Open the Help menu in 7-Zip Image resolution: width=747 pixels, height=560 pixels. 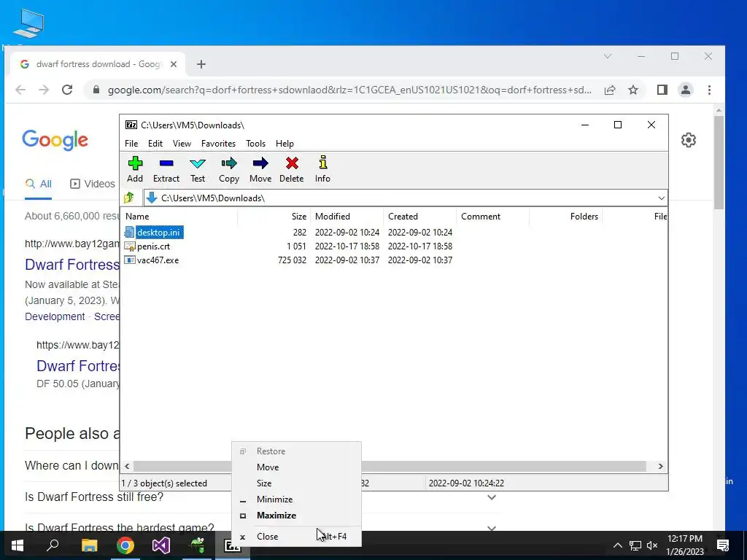click(285, 144)
